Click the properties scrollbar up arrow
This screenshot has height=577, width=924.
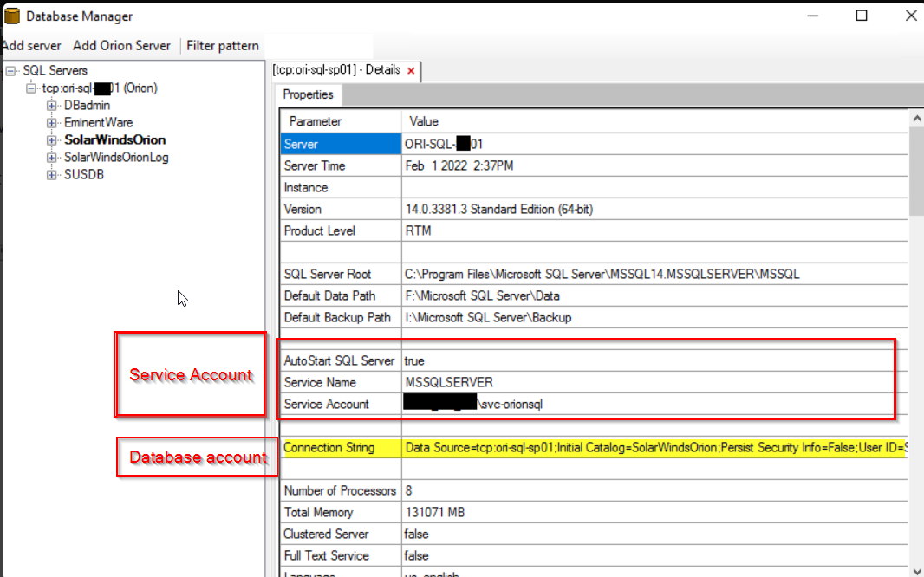click(916, 119)
